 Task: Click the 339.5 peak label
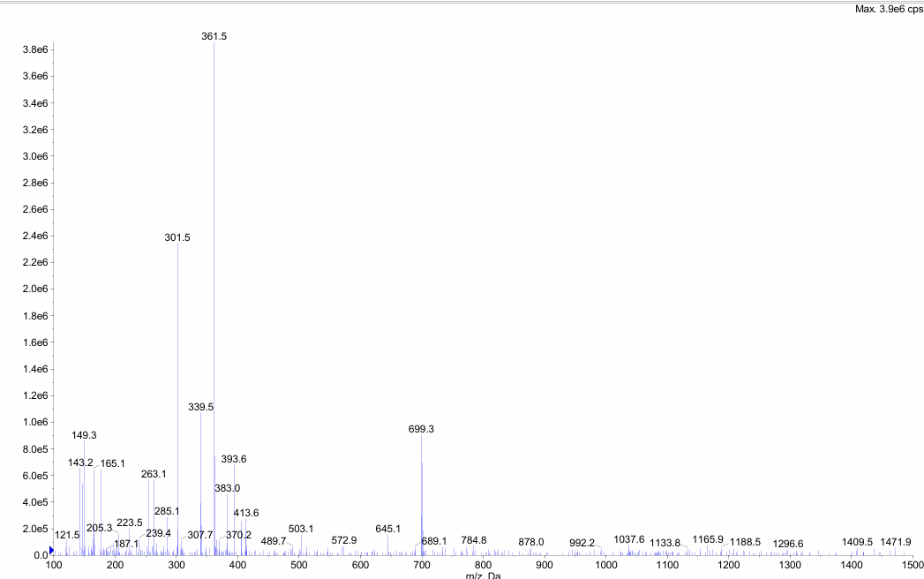pyautogui.click(x=201, y=407)
